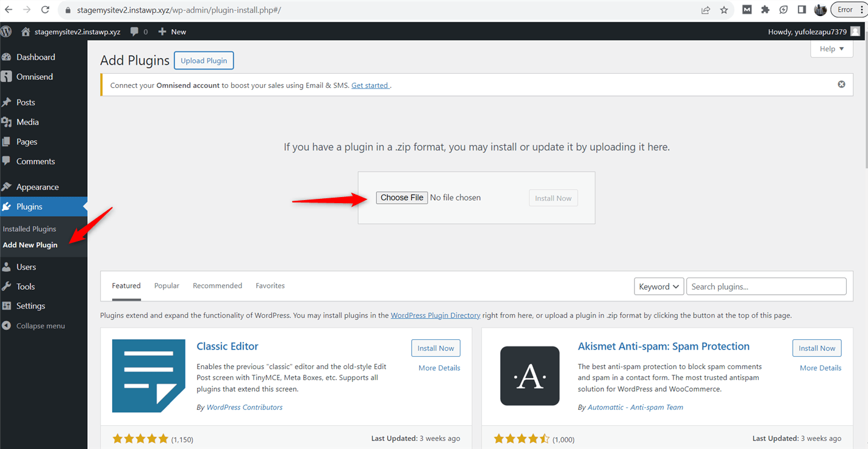
Task: Bookmark this page with star icon
Action: (x=724, y=10)
